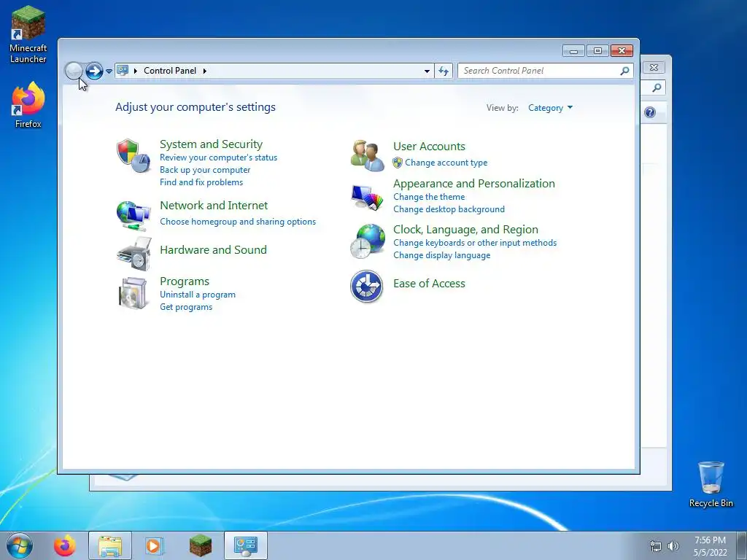Launch Firefox from the taskbar
The width and height of the screenshot is (747, 560).
coord(65,545)
